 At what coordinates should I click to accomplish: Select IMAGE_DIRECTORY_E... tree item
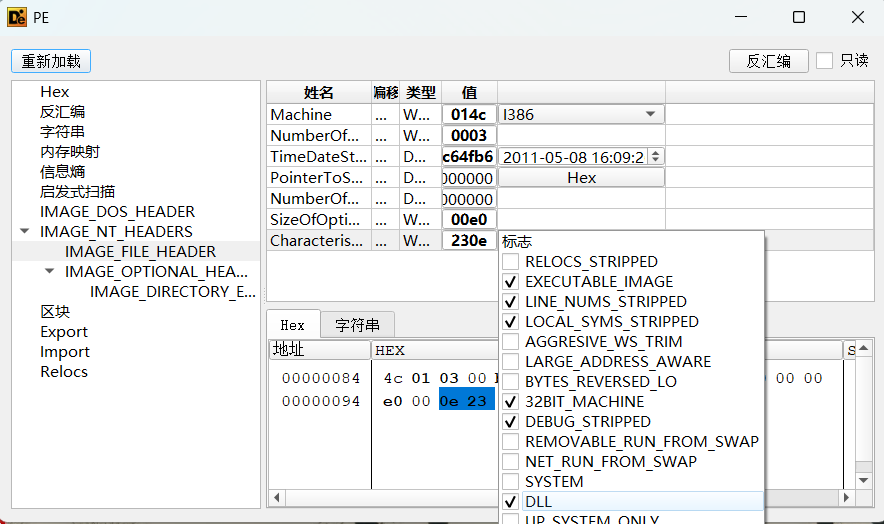point(173,292)
